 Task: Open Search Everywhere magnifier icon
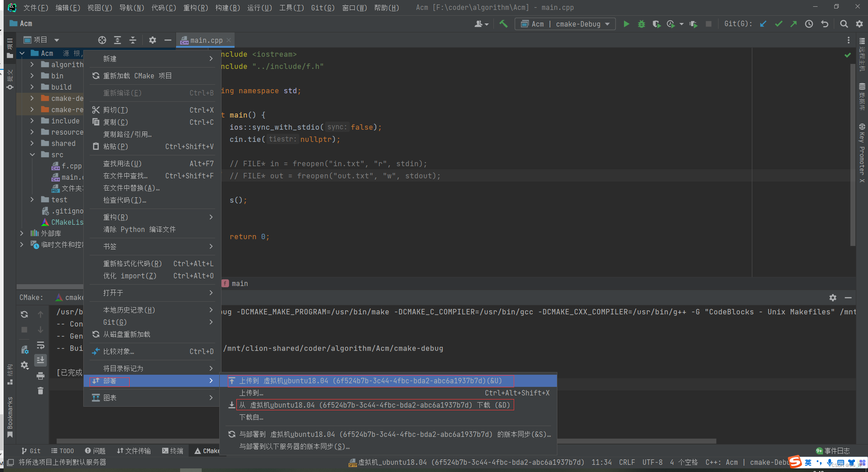(844, 24)
